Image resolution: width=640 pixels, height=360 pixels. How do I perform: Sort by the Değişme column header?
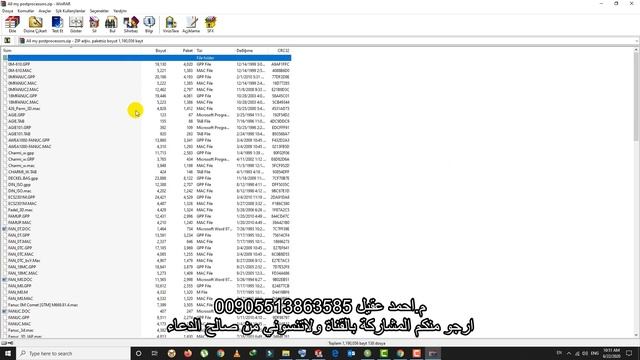(245, 51)
